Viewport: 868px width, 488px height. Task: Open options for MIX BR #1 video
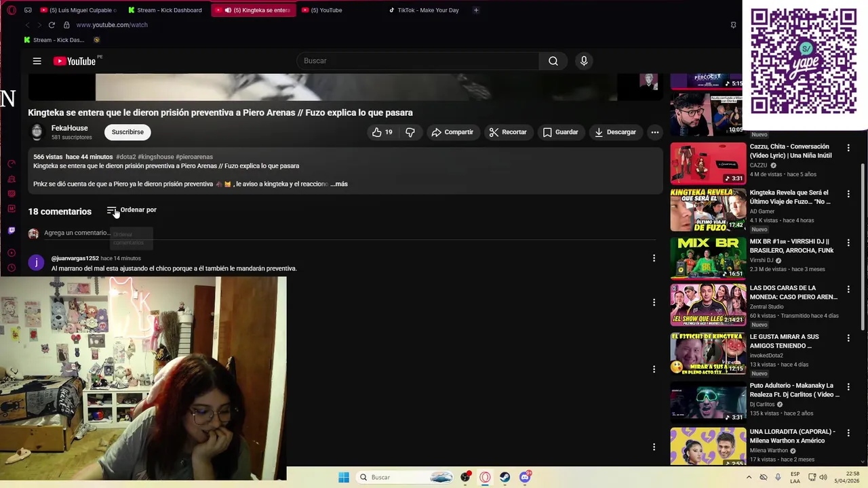[x=848, y=242]
